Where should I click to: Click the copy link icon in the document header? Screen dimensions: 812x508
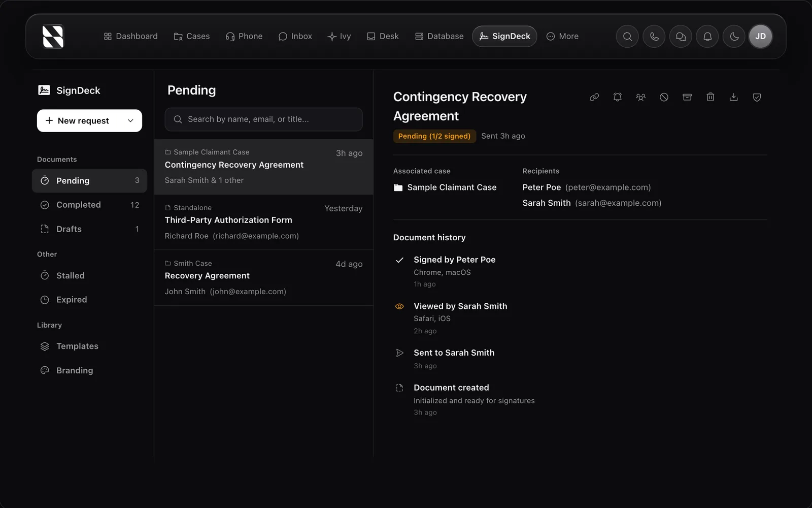tap(594, 97)
